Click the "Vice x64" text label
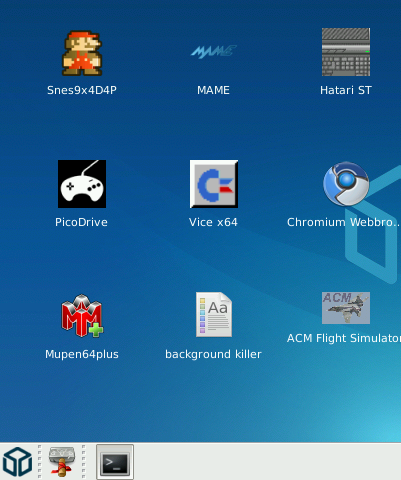401x480 pixels. point(213,222)
